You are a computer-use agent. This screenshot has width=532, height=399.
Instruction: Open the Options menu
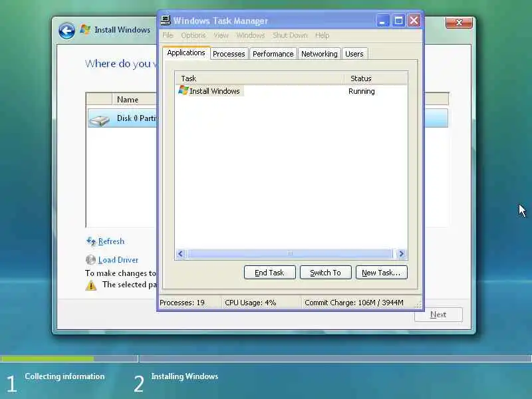click(x=194, y=35)
